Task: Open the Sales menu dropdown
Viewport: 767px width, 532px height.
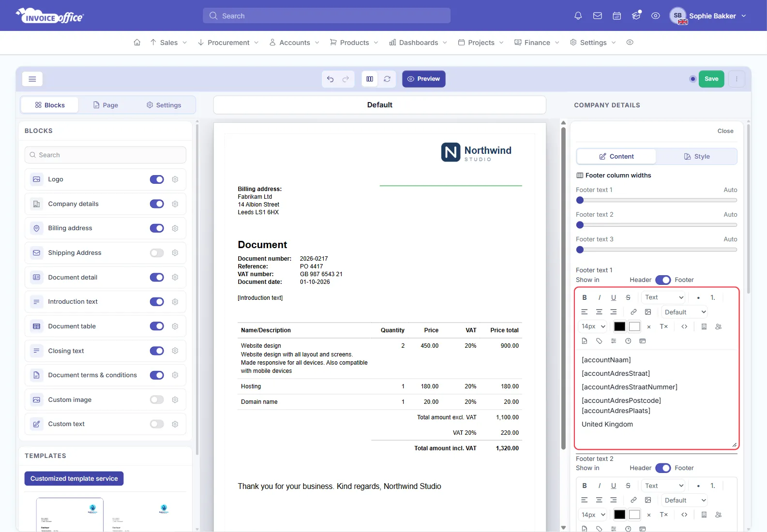Action: (x=168, y=43)
